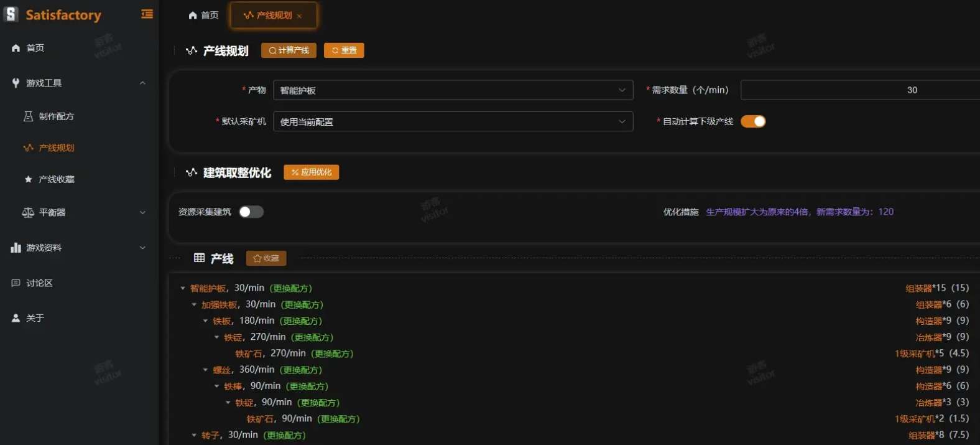The image size is (980, 445).
Task: Click the 应用优化 button
Action: pyautogui.click(x=311, y=172)
